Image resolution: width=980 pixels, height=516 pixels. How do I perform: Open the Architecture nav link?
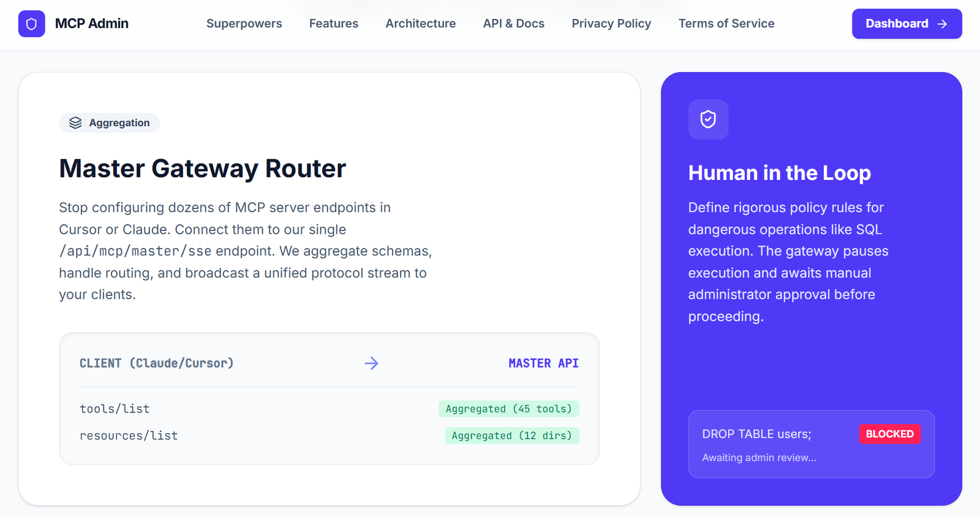click(421, 24)
